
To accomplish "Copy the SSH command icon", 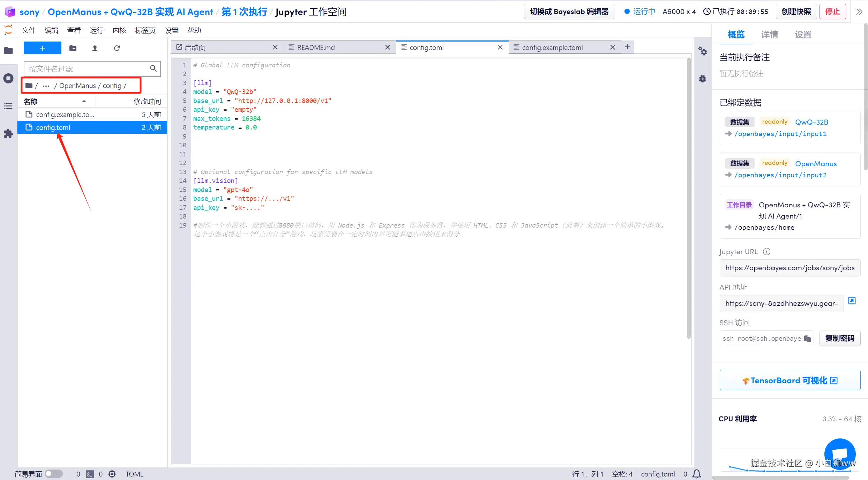I will coord(807,338).
